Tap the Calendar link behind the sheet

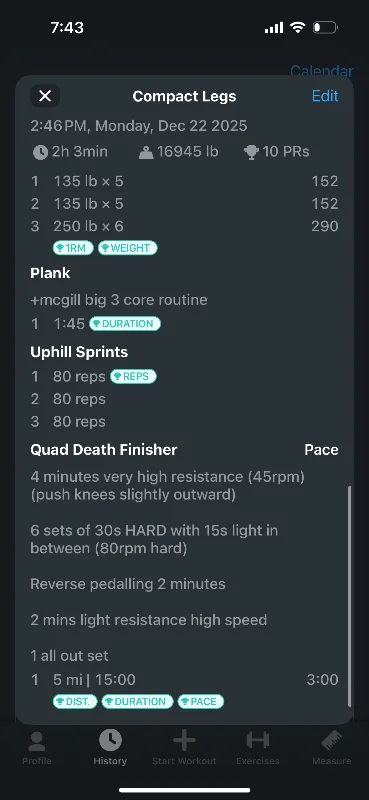click(322, 70)
